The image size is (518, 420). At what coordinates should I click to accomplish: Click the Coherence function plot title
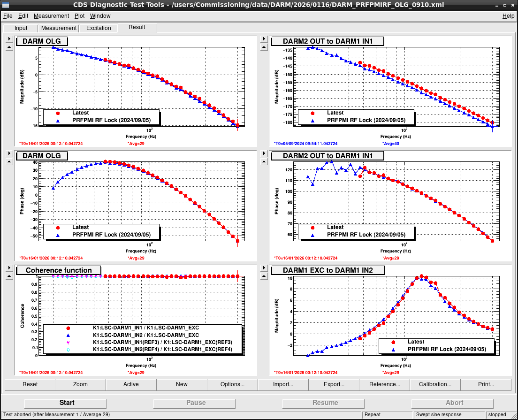[59, 270]
